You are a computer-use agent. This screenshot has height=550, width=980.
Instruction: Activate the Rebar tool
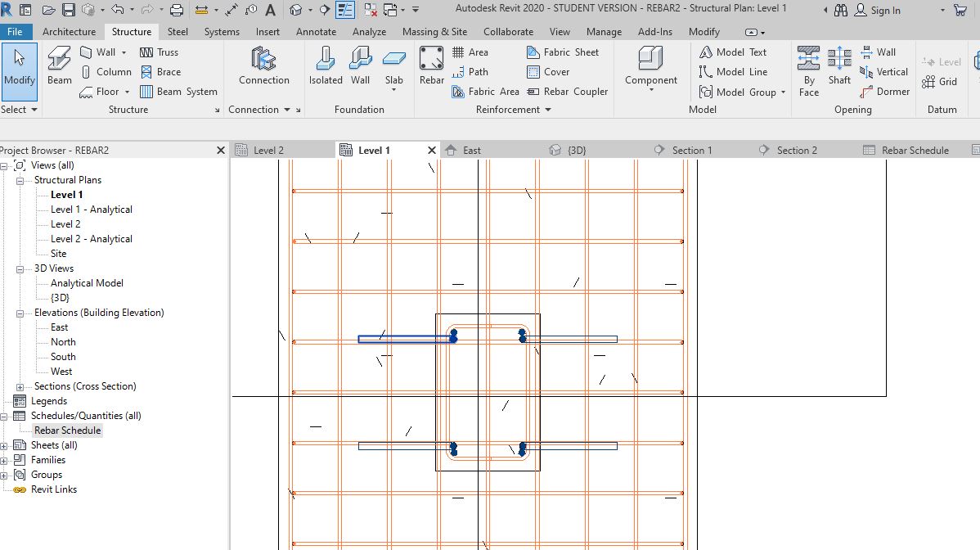coord(431,65)
